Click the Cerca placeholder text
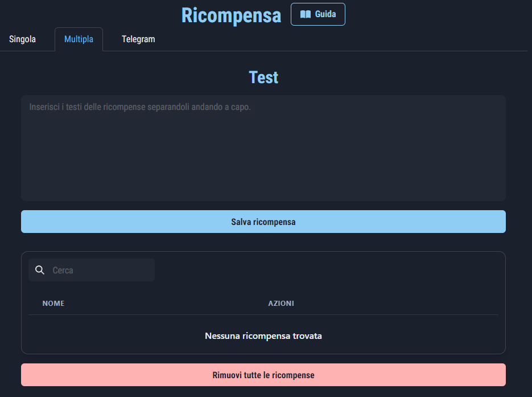Viewport: 532px width, 397px height. [63, 271]
